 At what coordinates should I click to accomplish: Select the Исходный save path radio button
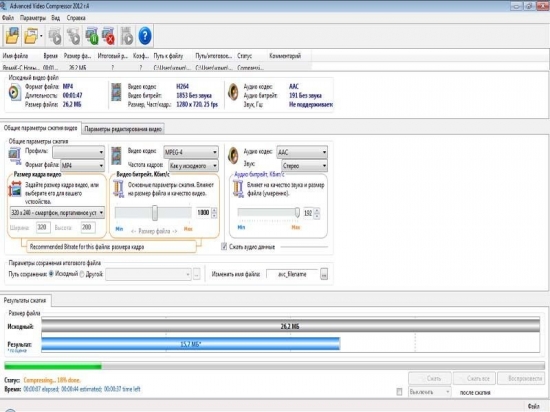[x=52, y=274]
